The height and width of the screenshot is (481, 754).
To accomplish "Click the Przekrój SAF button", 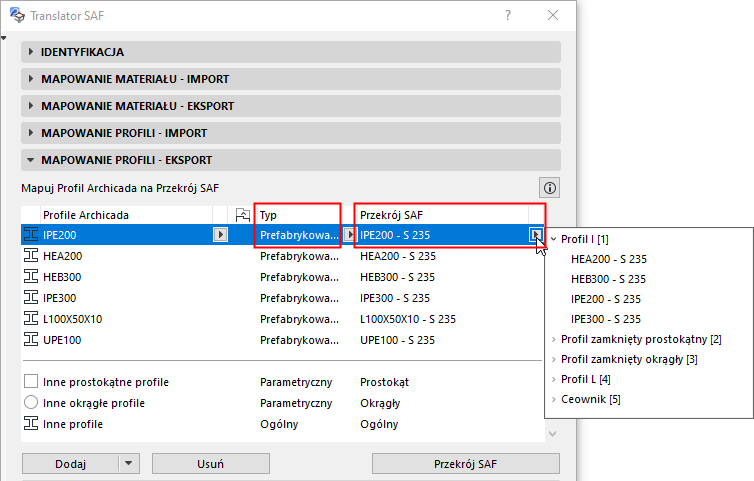I will pyautogui.click(x=465, y=464).
